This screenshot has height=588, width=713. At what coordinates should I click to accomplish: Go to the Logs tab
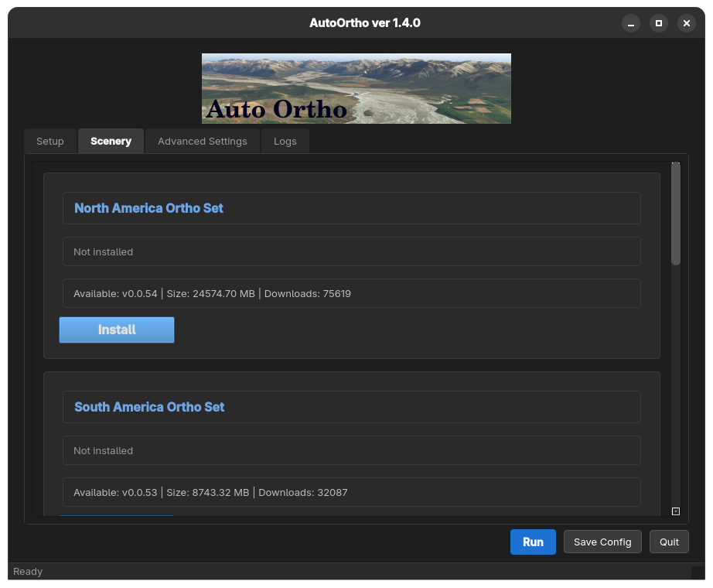click(285, 142)
